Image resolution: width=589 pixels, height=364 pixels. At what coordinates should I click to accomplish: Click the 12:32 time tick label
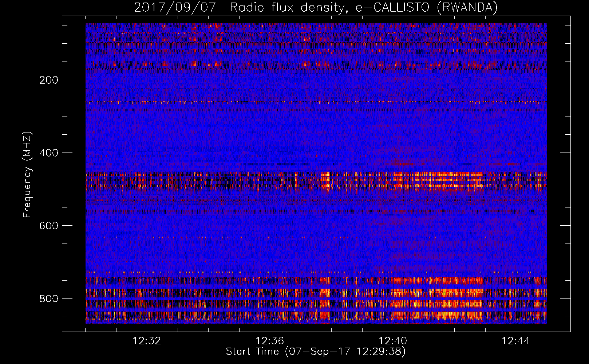click(147, 341)
